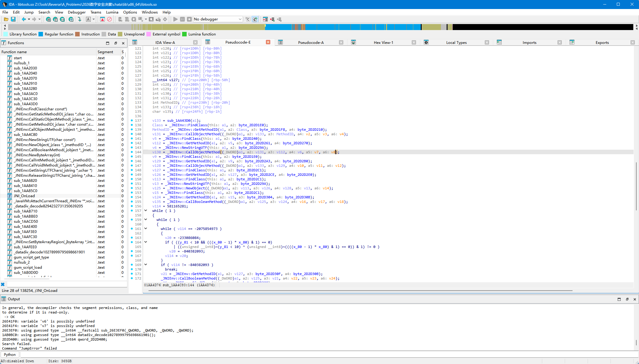This screenshot has width=639, height=364.
Task: Open the Lumina menu
Action: pyautogui.click(x=112, y=12)
